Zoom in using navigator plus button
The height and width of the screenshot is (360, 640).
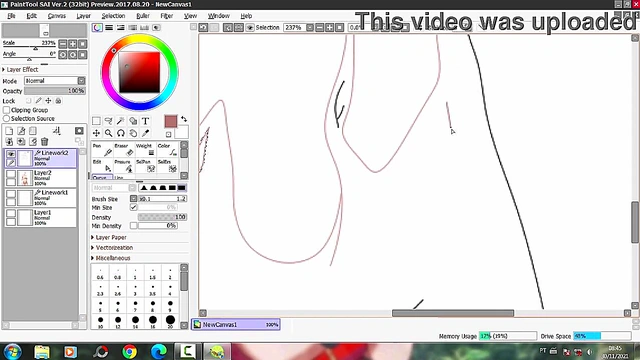coord(72,43)
